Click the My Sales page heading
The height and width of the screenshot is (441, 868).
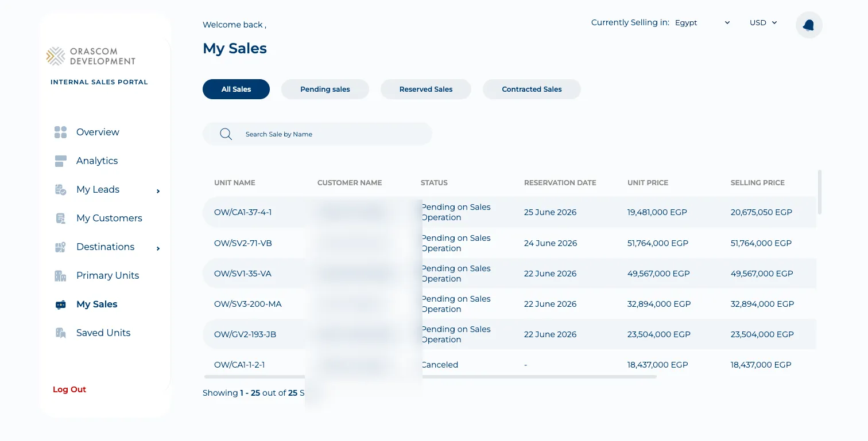tap(235, 49)
